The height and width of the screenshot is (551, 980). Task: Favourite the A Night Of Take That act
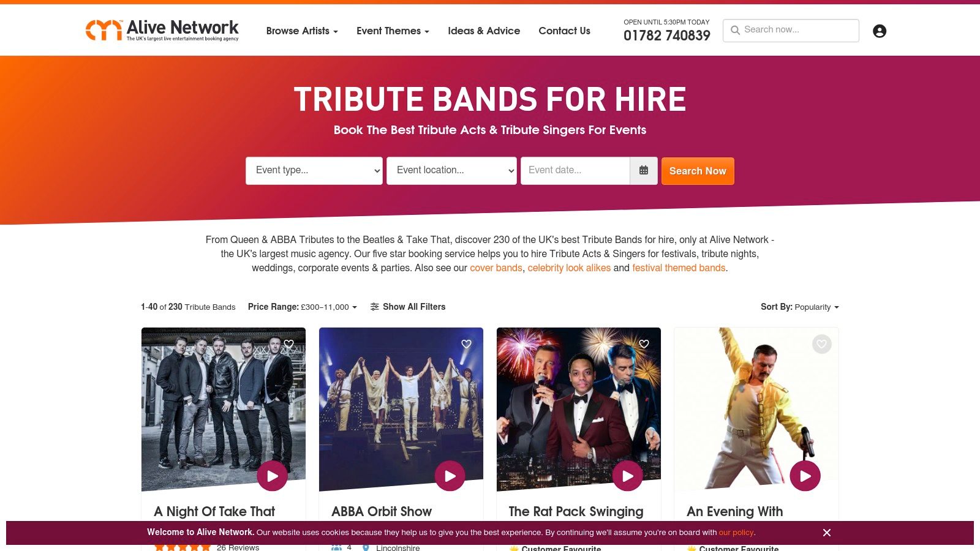289,344
